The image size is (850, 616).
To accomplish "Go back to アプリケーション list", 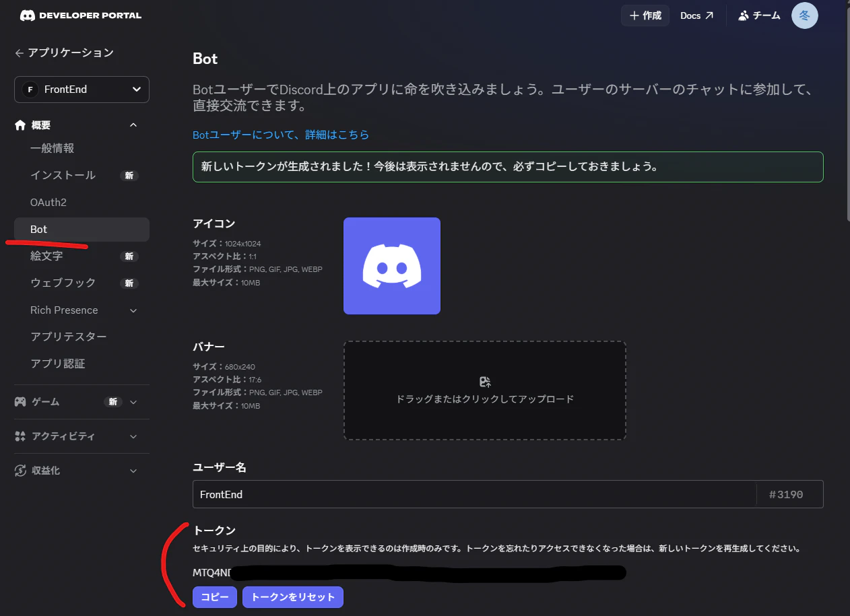I will click(x=64, y=53).
